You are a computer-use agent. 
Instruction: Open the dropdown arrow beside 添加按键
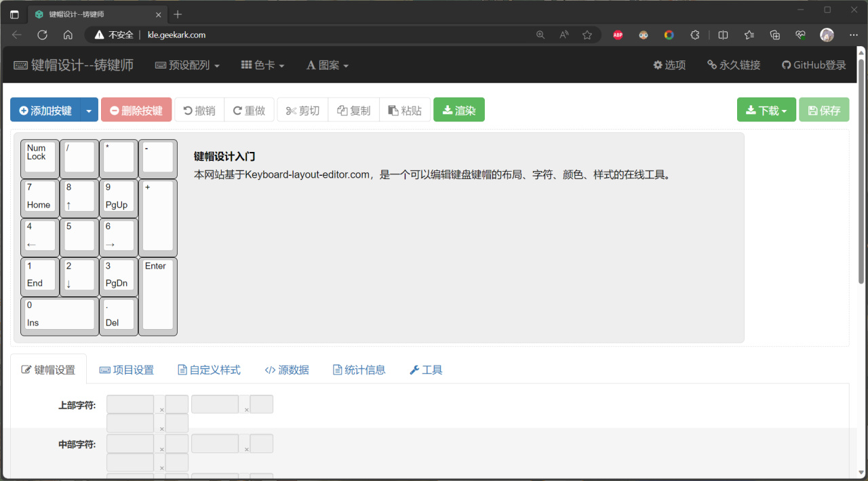point(90,110)
